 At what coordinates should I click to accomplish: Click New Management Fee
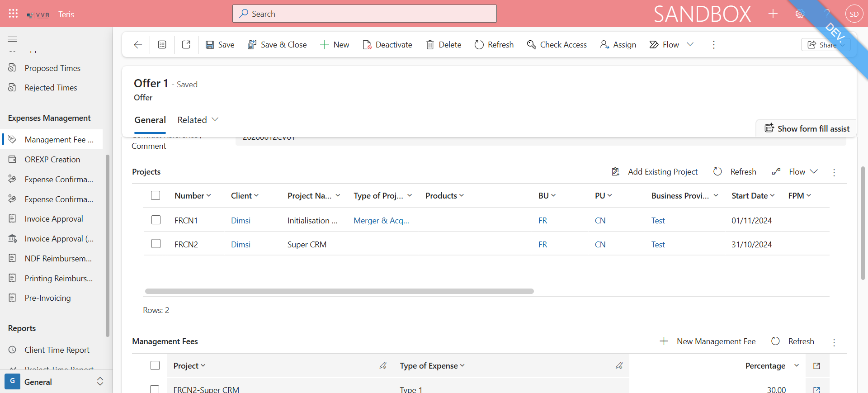click(x=708, y=341)
